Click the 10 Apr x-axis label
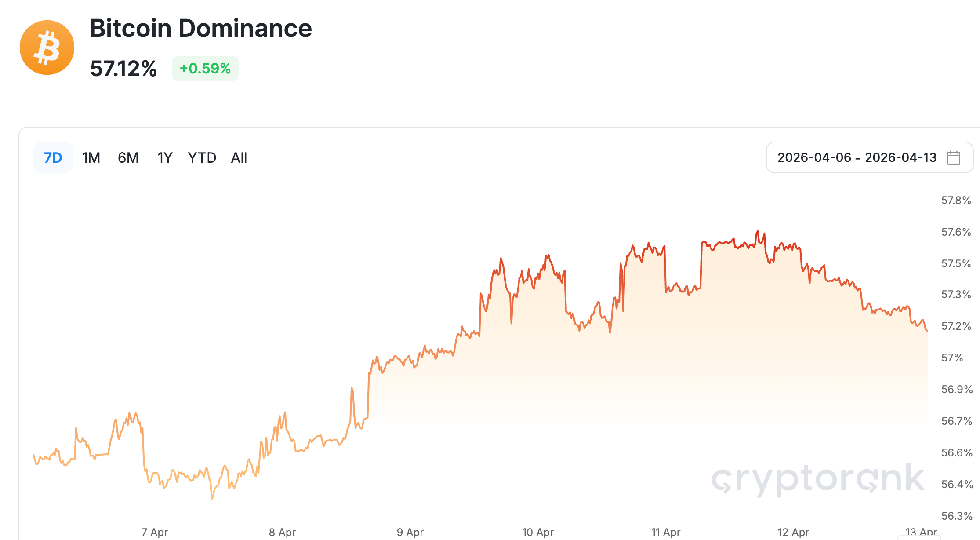The image size is (980, 540). tap(537, 532)
